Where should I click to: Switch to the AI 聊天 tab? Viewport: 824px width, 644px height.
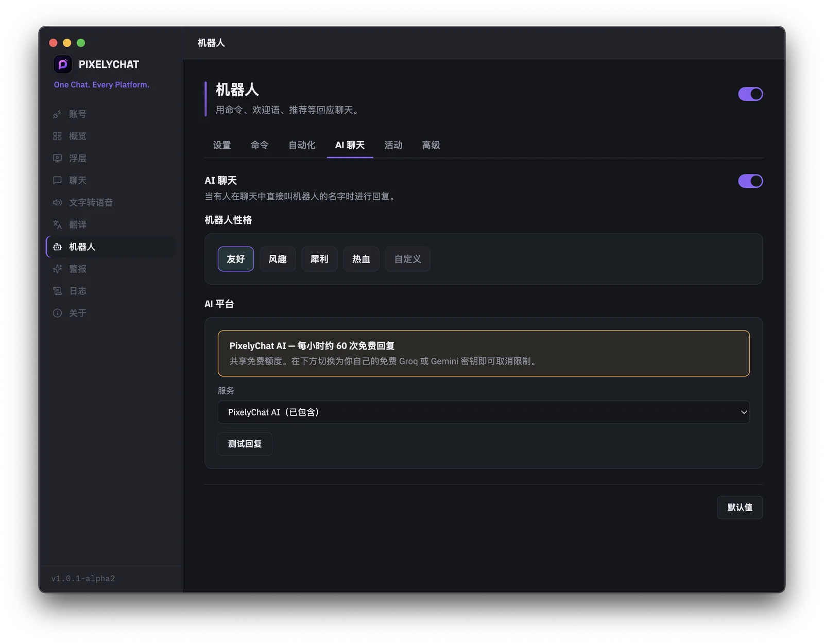click(350, 145)
